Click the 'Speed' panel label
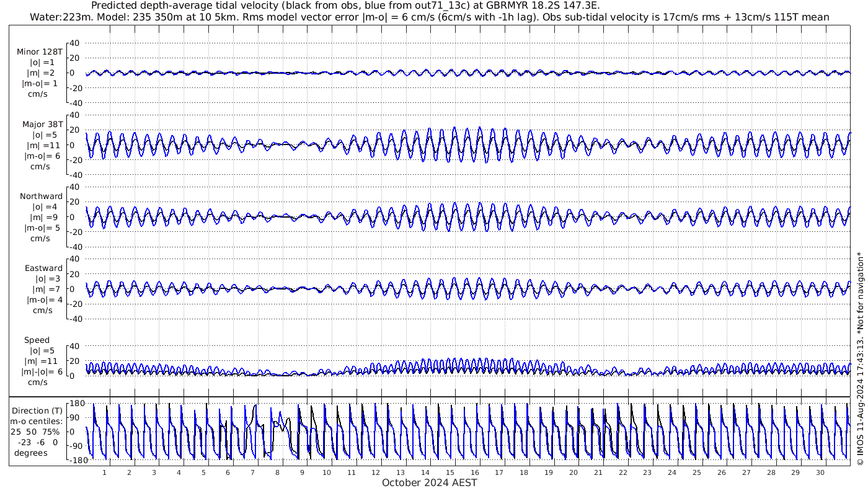Image resolution: width=868 pixels, height=496 pixels. [37, 340]
